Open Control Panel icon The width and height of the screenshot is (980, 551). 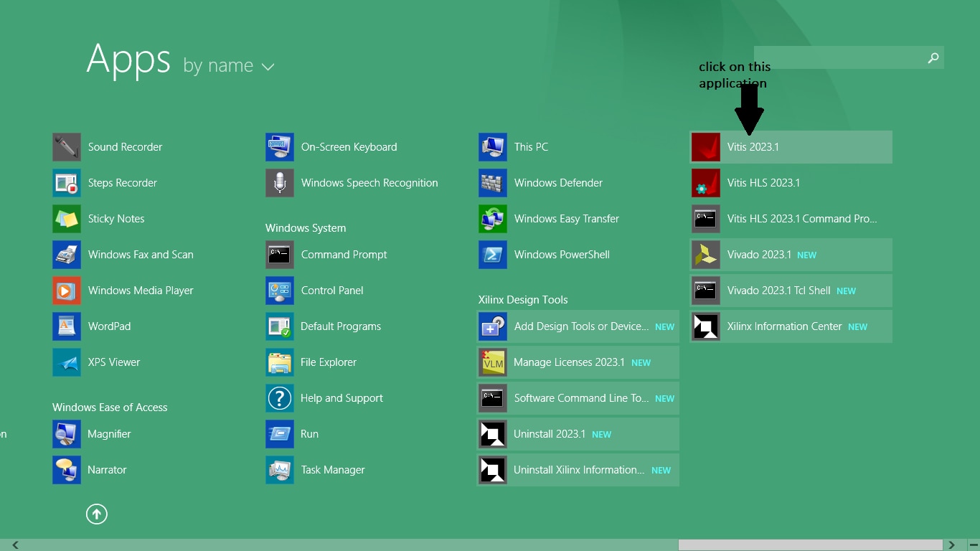(280, 291)
